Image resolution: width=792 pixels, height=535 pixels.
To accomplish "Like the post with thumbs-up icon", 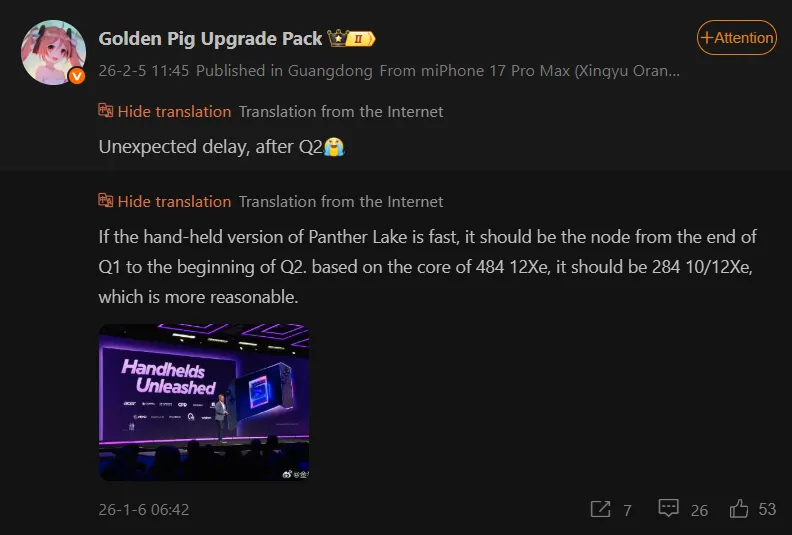I will coord(738,509).
